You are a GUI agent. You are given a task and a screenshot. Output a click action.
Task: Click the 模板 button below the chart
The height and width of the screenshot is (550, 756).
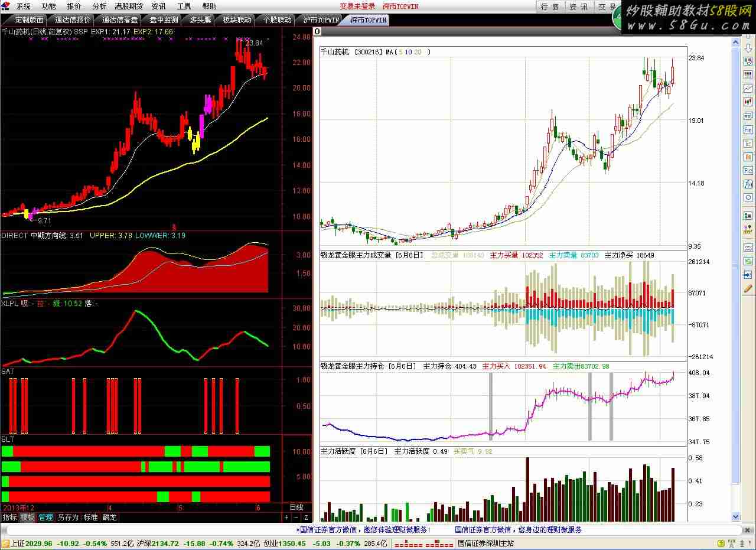coord(28,517)
